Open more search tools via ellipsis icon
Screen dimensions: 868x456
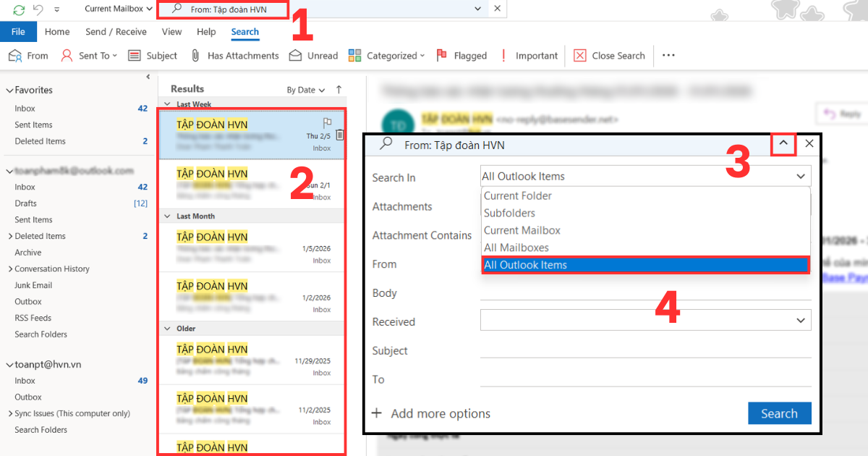pos(668,55)
